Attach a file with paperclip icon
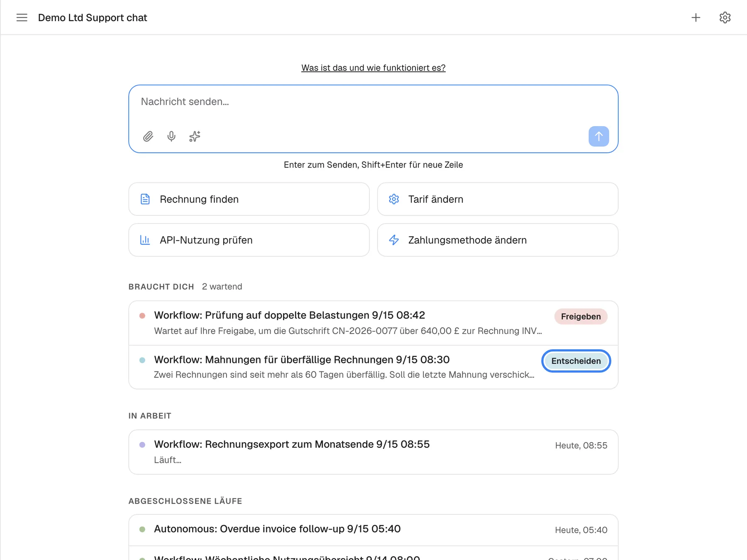 coord(148,136)
